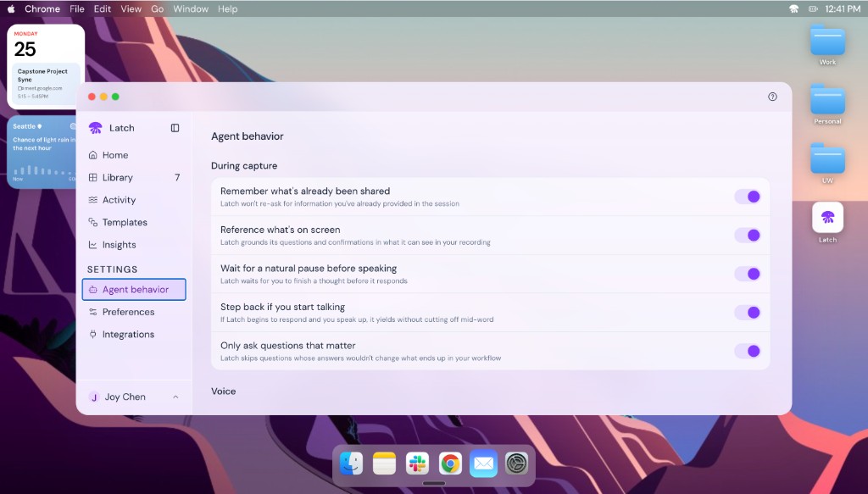The image size is (868, 494).
Task: Switch off Step back if you start talking
Action: (x=748, y=313)
